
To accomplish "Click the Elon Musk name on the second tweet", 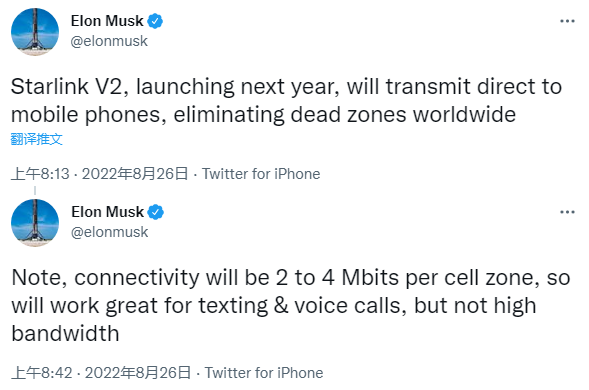I will pyautogui.click(x=107, y=212).
